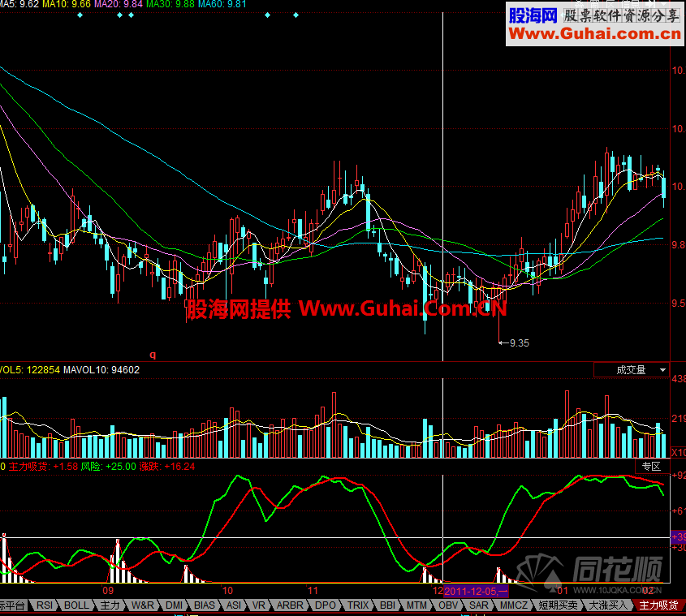686x616 pixels.
Task: Click the 10 month label on time axis
Action: click(227, 591)
